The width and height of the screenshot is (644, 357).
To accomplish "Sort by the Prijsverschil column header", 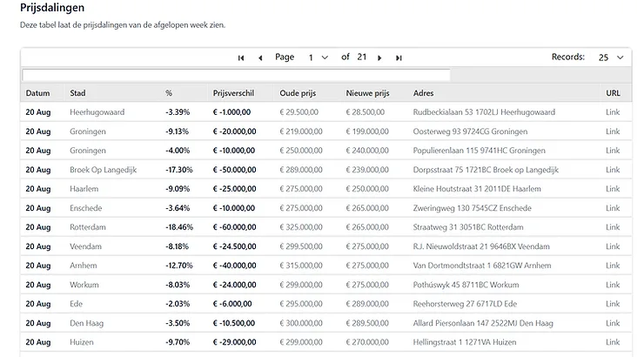I will pos(233,93).
